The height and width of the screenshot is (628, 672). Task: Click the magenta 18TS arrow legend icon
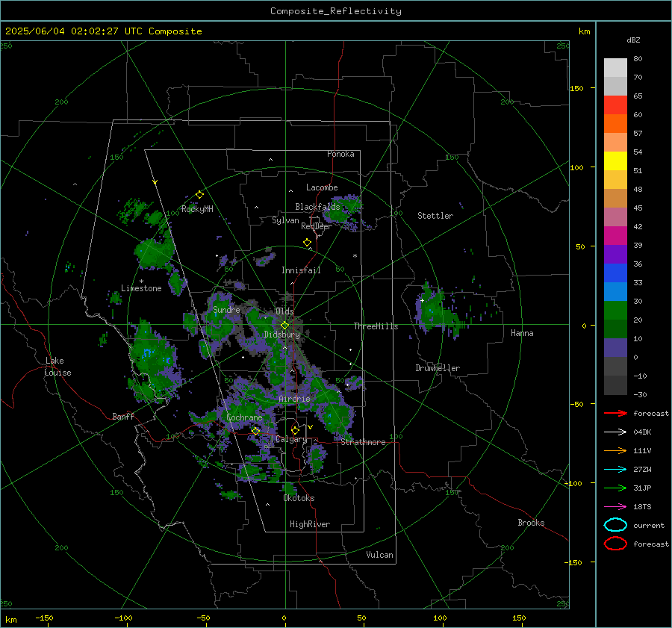click(615, 507)
